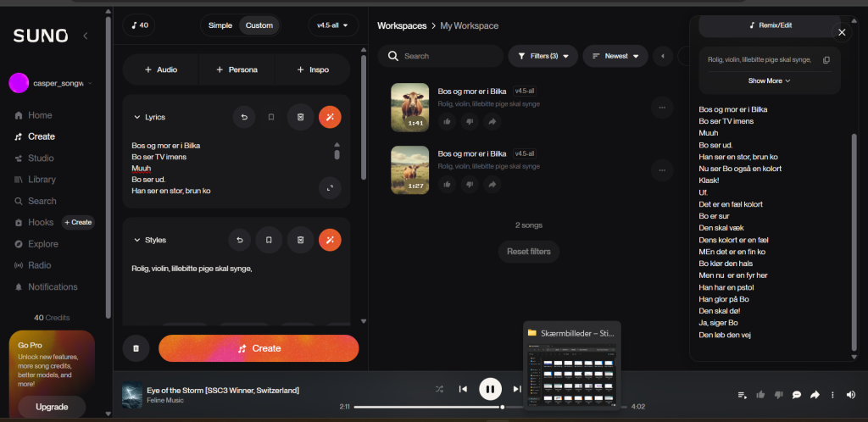Viewport: 868px width, 422px height.
Task: Open more options for the first song
Action: pyautogui.click(x=662, y=107)
